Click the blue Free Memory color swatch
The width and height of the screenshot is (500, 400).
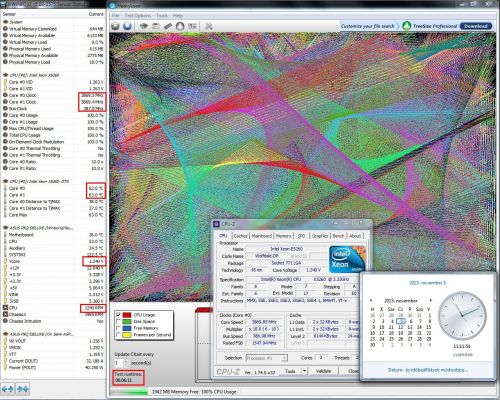127,328
